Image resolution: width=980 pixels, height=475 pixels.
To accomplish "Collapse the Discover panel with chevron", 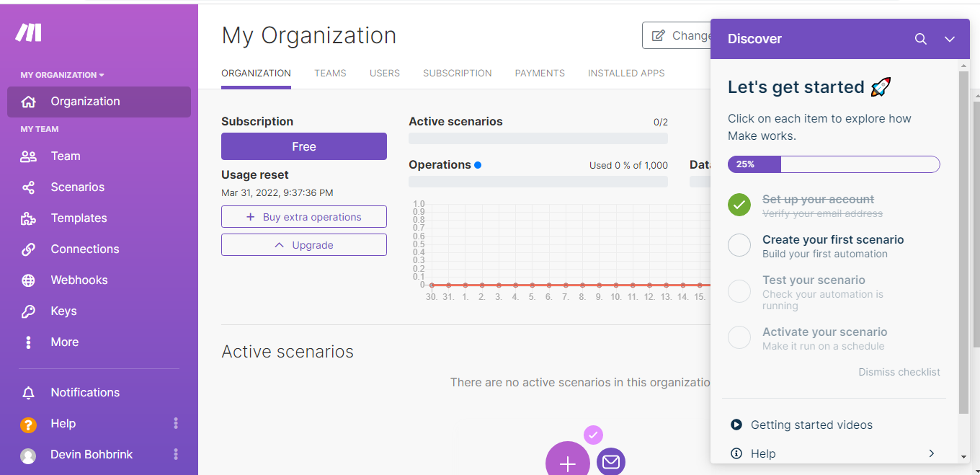I will pyautogui.click(x=950, y=39).
